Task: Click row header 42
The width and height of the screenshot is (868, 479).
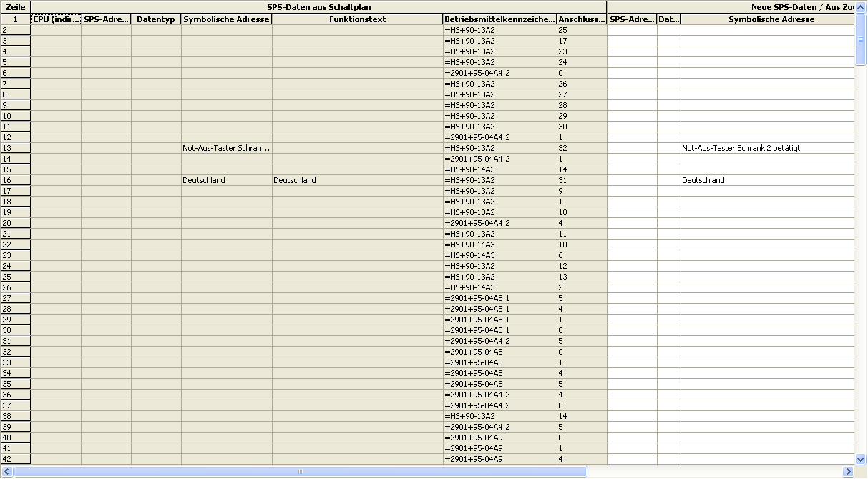Action: pos(15,459)
